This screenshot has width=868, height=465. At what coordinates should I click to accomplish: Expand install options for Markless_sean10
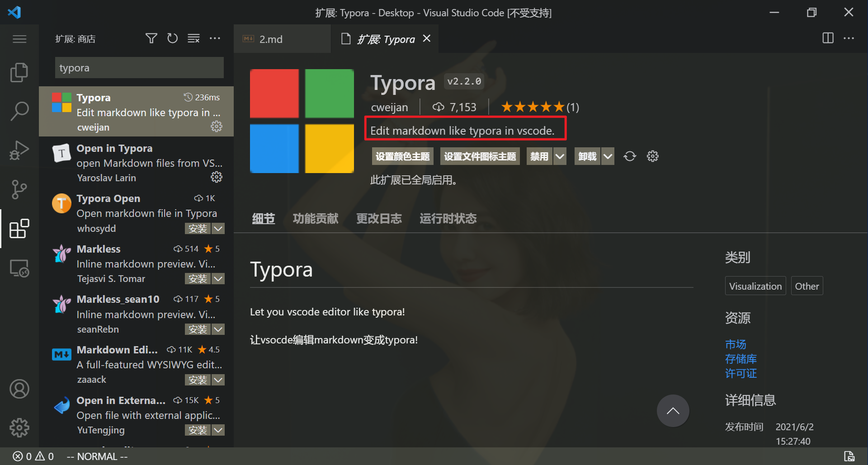(218, 329)
